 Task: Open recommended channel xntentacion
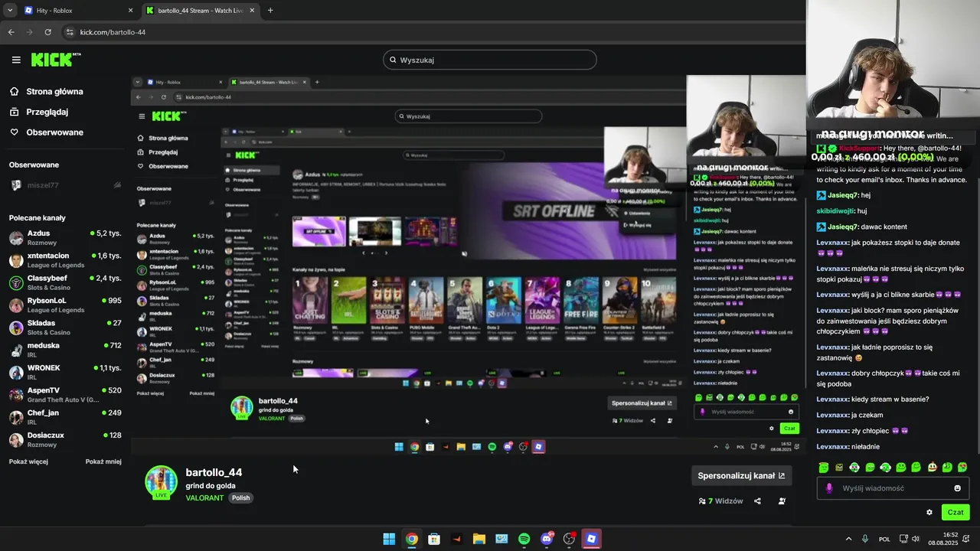tap(66, 260)
